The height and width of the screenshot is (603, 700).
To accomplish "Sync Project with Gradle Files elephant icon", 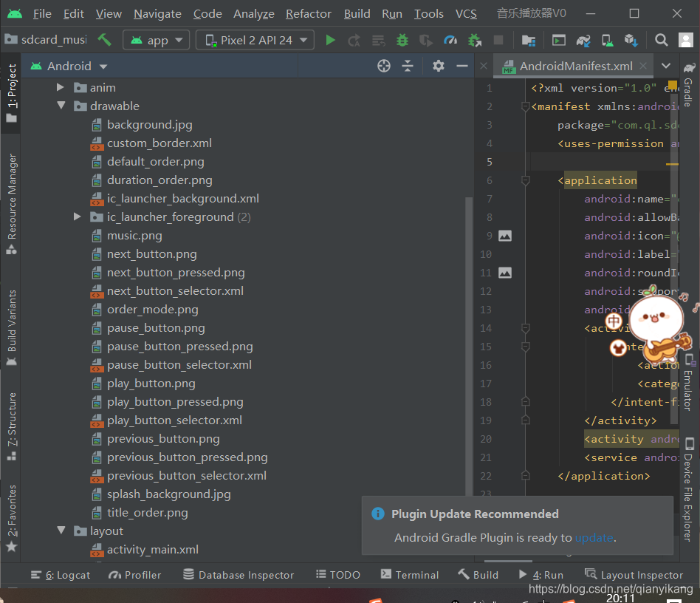I will click(583, 41).
